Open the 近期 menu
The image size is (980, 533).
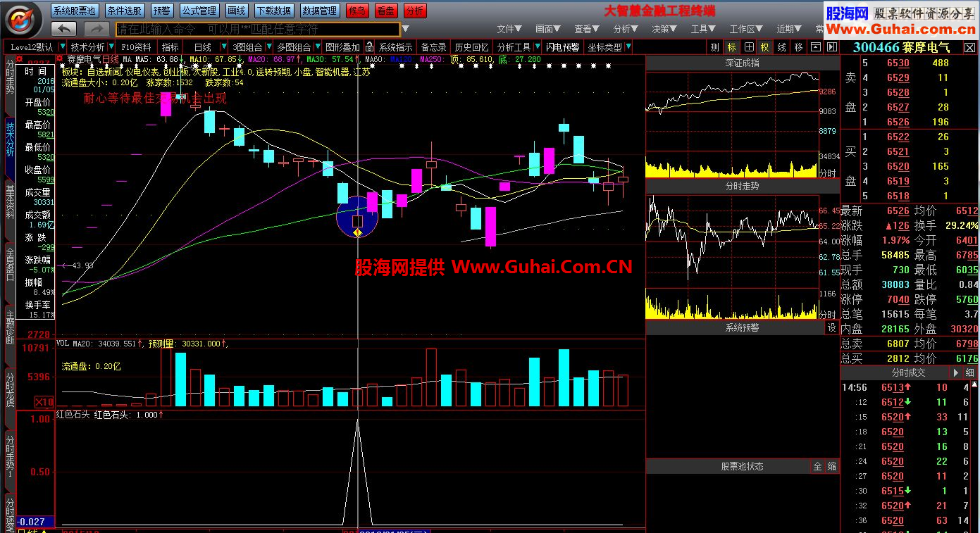click(x=789, y=29)
